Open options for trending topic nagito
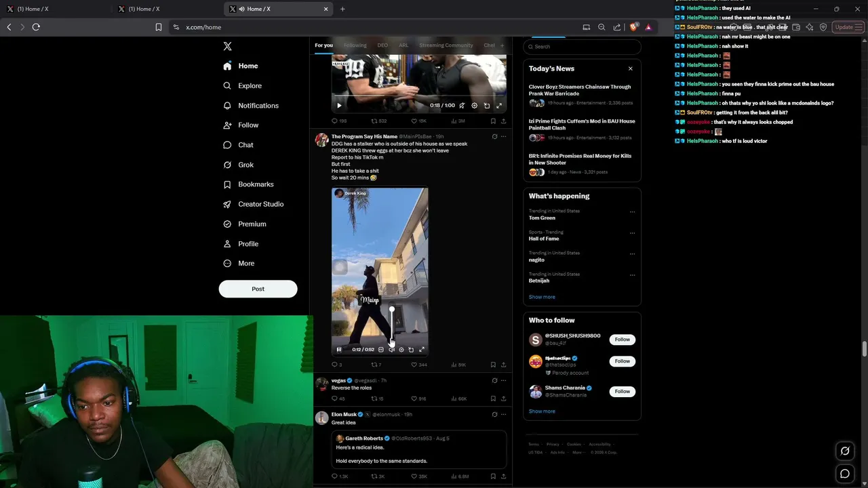The height and width of the screenshot is (488, 868). tap(632, 253)
